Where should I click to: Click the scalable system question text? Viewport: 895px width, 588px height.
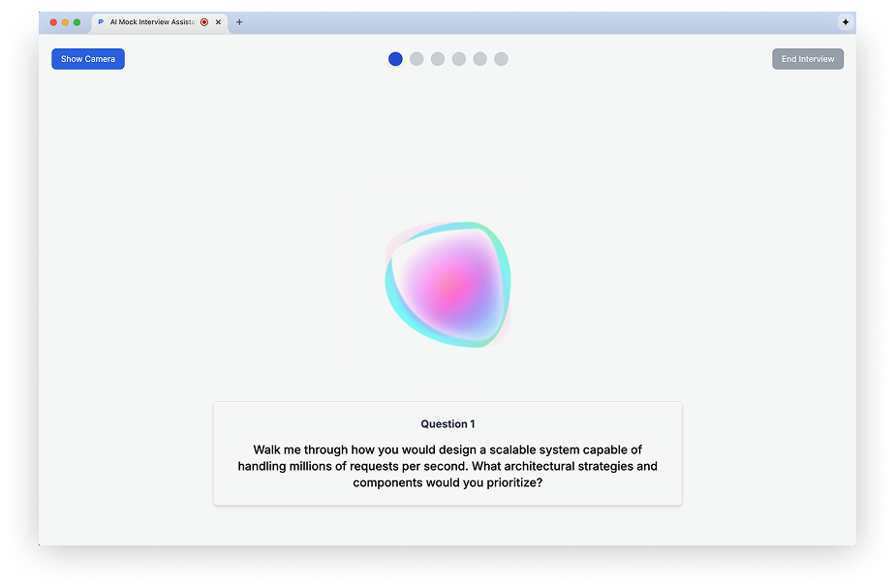[447, 466]
